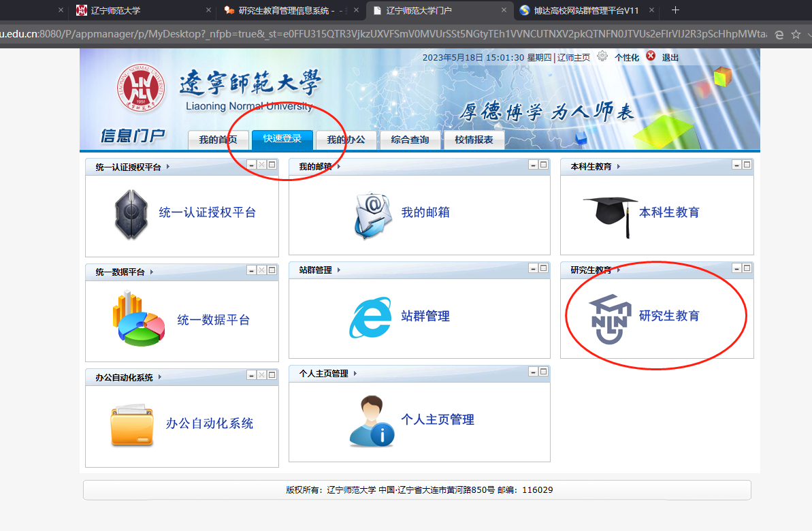Close the 辽宁师范大学门户 browser tab
Image resolution: width=812 pixels, height=531 pixels.
pos(504,10)
